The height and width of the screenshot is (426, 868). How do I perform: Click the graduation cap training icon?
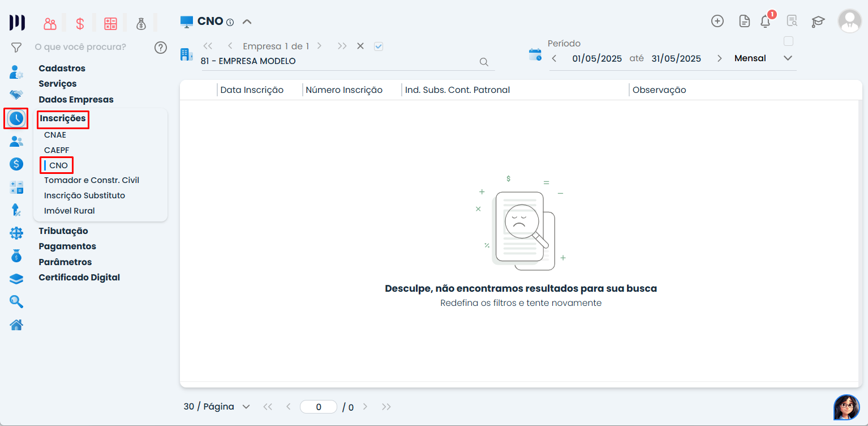coord(818,22)
